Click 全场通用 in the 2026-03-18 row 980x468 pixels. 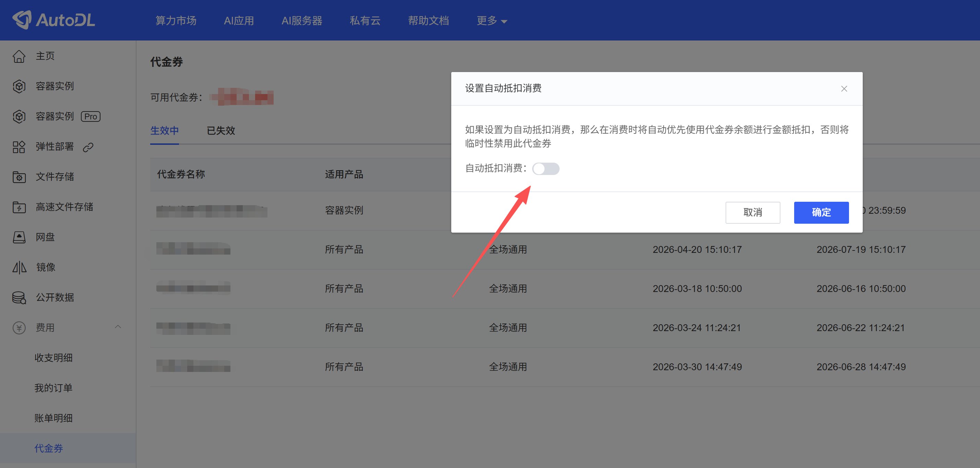[x=508, y=289]
